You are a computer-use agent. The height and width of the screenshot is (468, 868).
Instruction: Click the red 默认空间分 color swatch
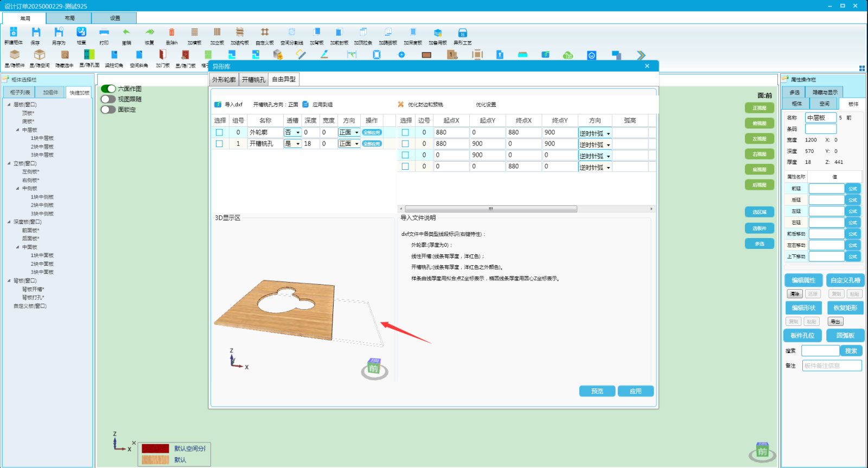(x=155, y=448)
